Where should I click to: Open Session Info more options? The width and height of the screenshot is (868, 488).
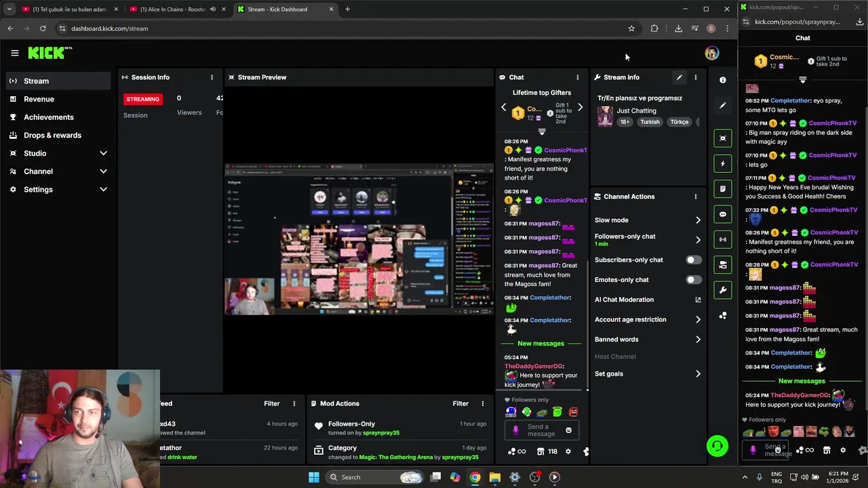[x=212, y=77]
